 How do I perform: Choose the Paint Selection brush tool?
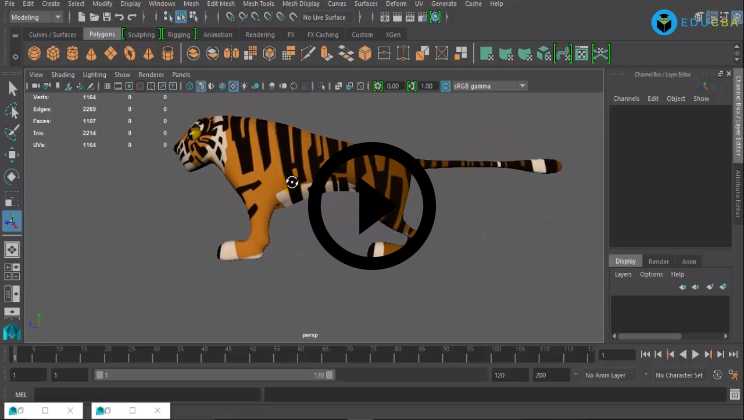[x=12, y=133]
